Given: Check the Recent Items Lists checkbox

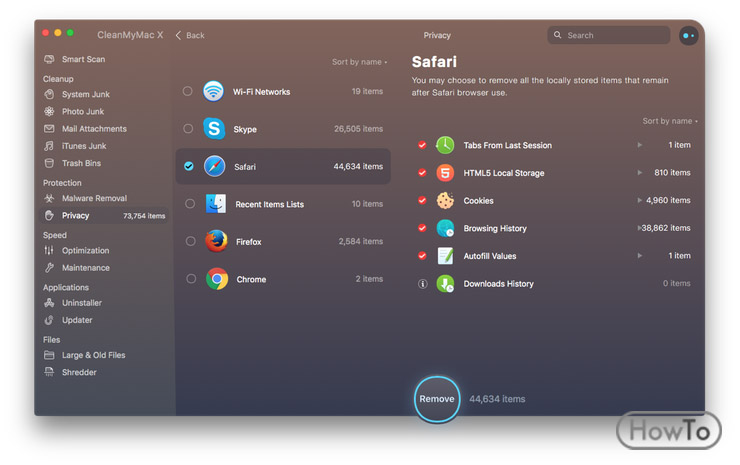Looking at the screenshot, I should click(x=190, y=203).
